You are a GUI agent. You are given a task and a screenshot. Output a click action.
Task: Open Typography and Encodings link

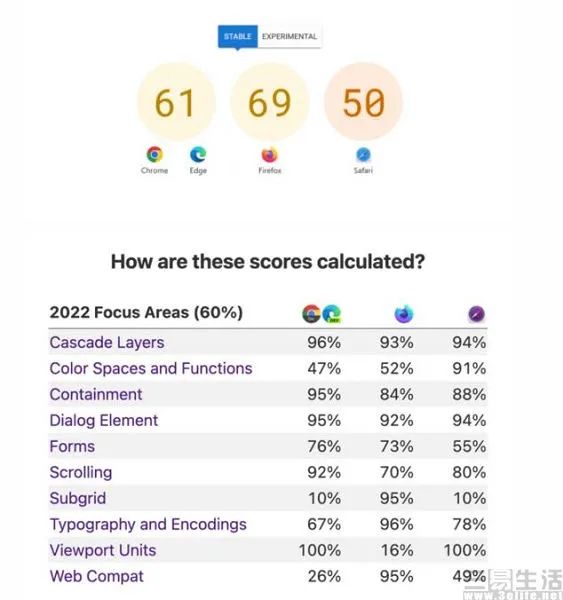pyautogui.click(x=148, y=525)
